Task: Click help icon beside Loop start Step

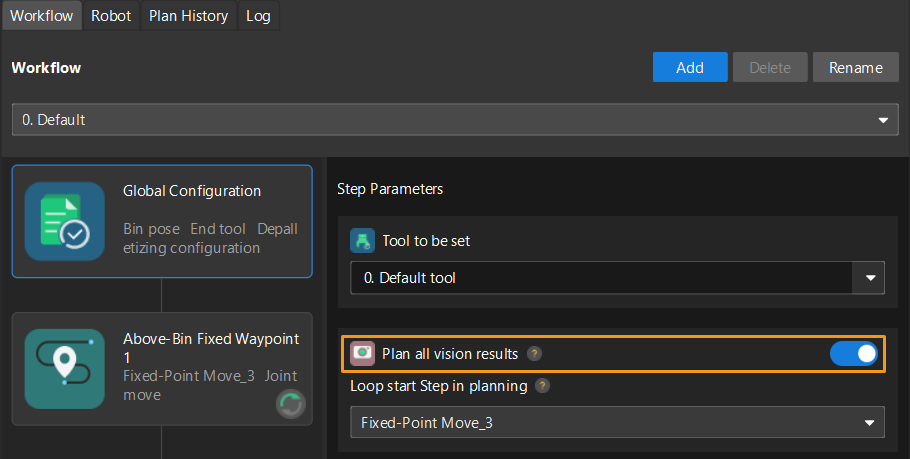Action: point(542,385)
